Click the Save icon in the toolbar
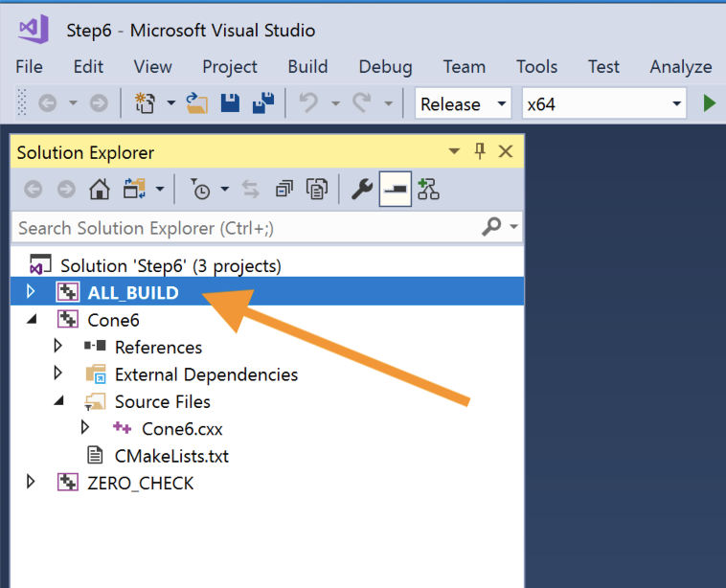 coord(230,103)
